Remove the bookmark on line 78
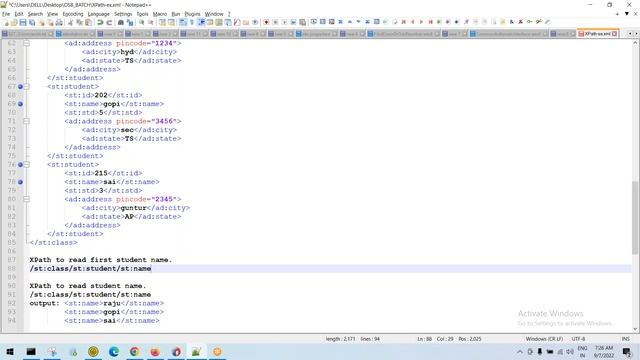 point(20,182)
